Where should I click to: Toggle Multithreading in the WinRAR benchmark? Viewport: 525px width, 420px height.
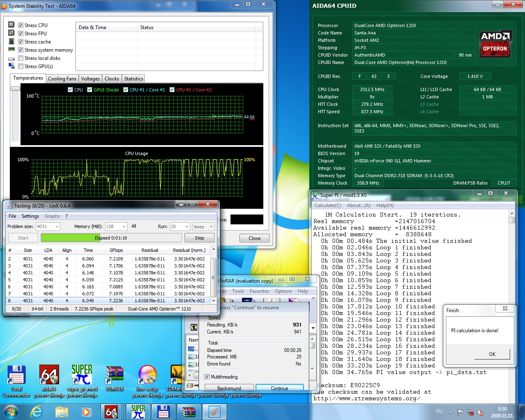click(x=207, y=377)
